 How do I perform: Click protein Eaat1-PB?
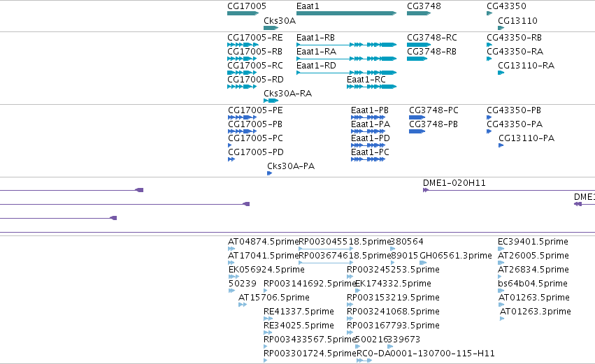[370, 110]
